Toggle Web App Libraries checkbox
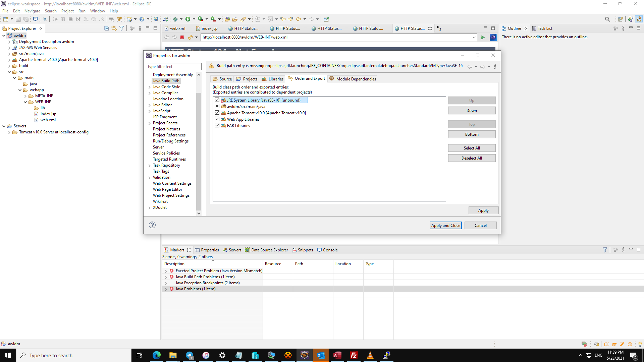This screenshot has width=644, height=362. 217,119
